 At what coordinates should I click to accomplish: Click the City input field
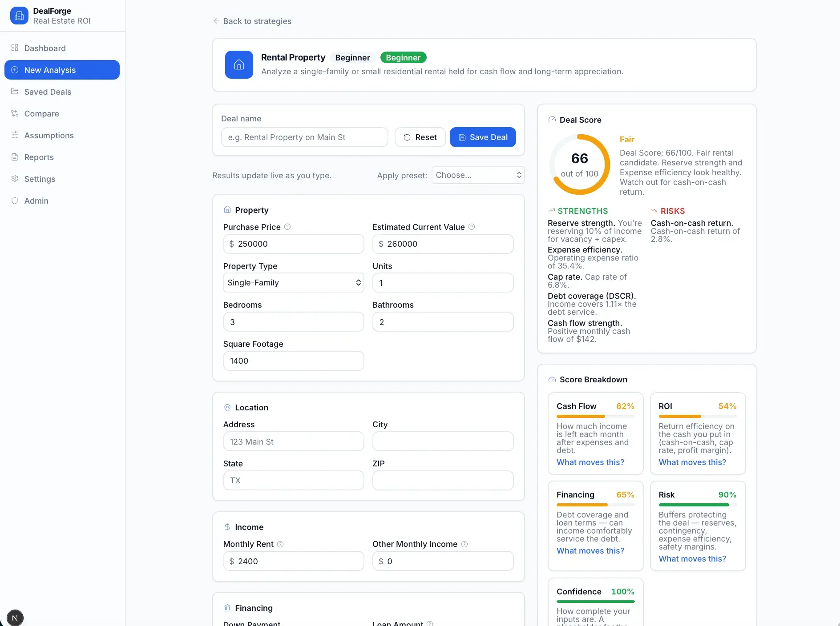coord(443,441)
